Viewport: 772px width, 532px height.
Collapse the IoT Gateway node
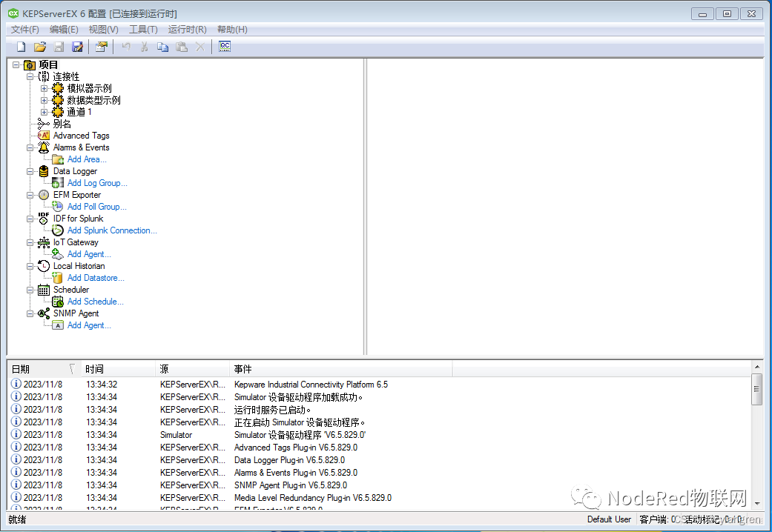pyautogui.click(x=30, y=242)
